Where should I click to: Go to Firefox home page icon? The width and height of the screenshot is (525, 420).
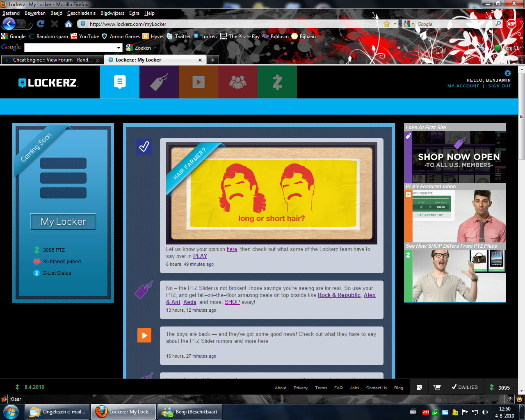[x=68, y=24]
